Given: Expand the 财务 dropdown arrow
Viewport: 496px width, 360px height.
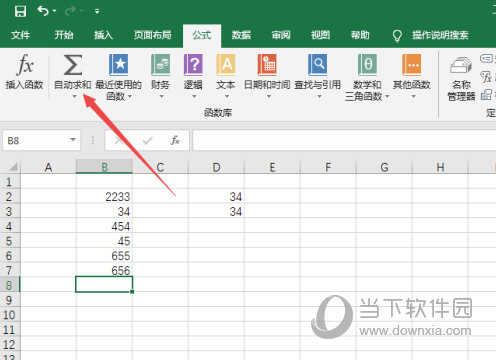Looking at the screenshot, I should [x=162, y=96].
